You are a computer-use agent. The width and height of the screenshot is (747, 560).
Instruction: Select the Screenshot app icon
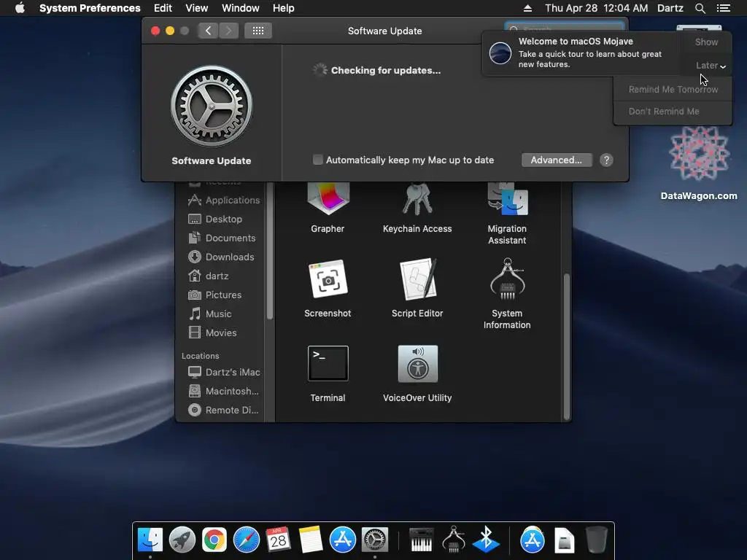[x=328, y=279]
